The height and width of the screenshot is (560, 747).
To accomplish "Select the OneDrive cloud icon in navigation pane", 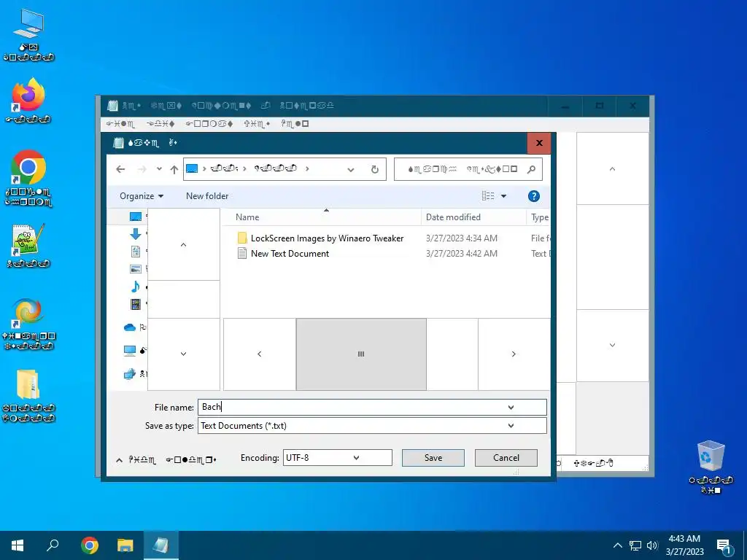I will (x=130, y=327).
